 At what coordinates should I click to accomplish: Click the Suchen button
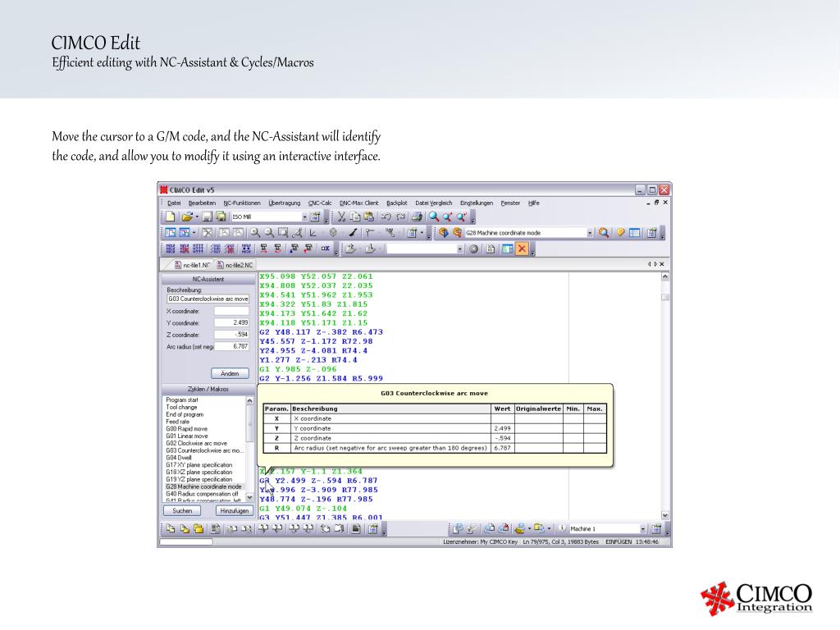182,510
